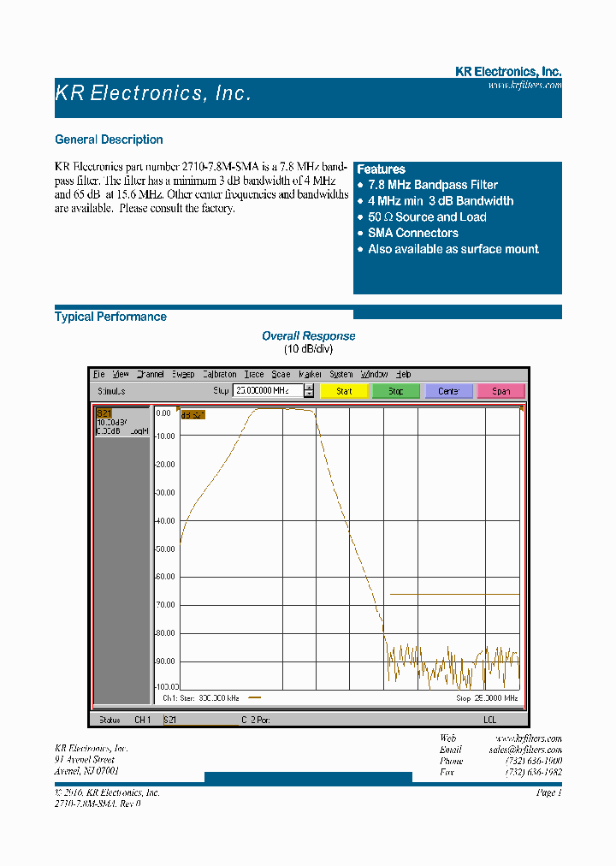This screenshot has width=616, height=866.
Task: Click the 7.8 MHz Bandpass Filter bullet
Action: tap(433, 185)
